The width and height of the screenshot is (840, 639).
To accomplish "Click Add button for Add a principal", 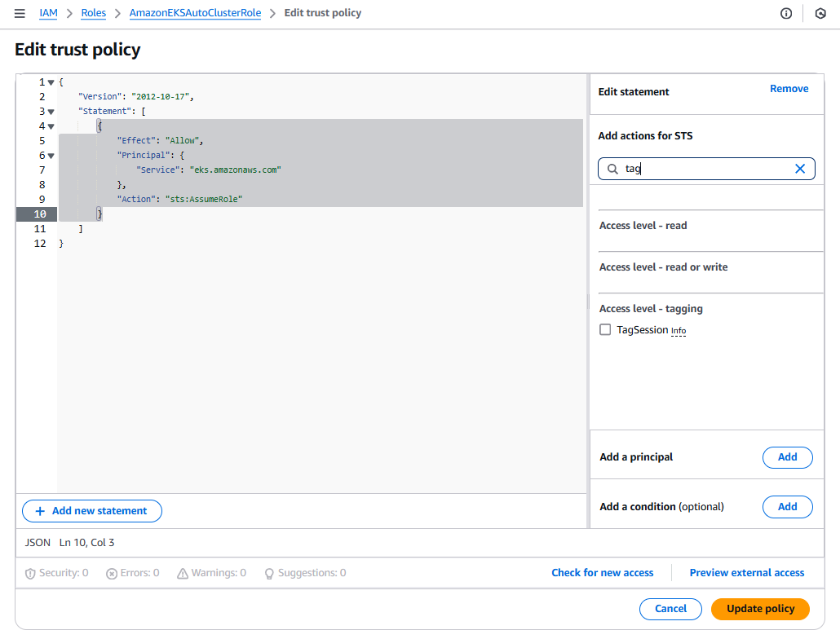I will [x=788, y=457].
